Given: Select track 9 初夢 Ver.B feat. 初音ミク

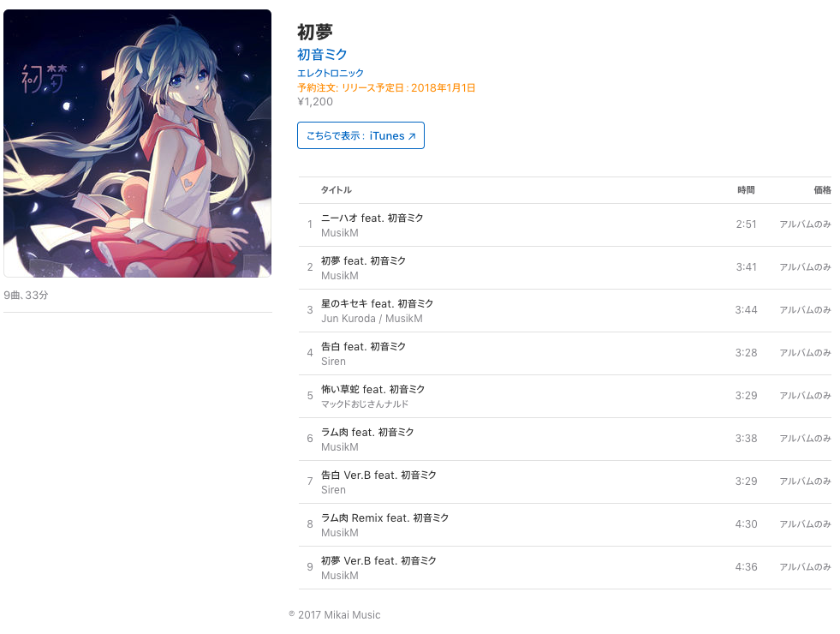Looking at the screenshot, I should (x=564, y=568).
